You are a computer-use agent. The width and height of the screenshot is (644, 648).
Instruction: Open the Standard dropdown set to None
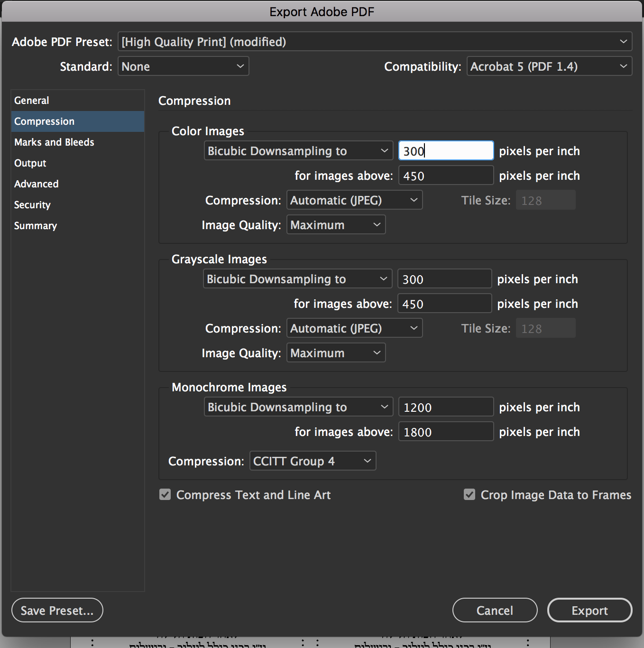coord(183,66)
